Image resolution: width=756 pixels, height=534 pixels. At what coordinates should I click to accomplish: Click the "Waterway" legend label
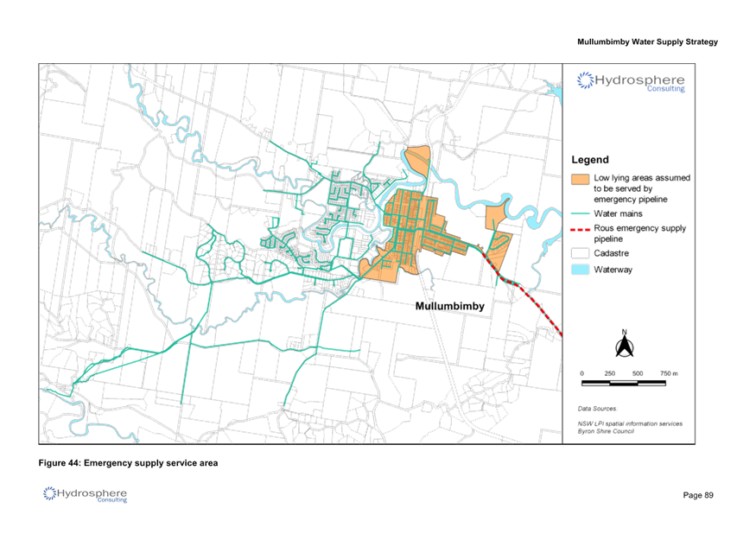[613, 270]
